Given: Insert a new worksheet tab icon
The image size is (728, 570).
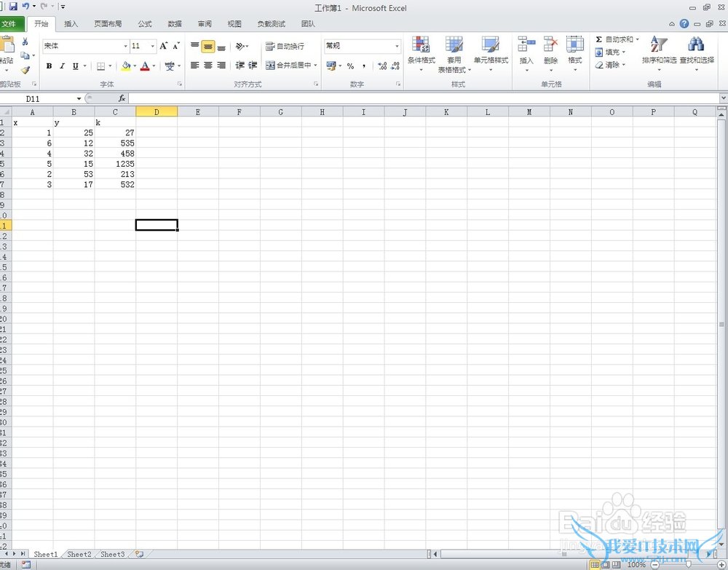Looking at the screenshot, I should tap(139, 554).
